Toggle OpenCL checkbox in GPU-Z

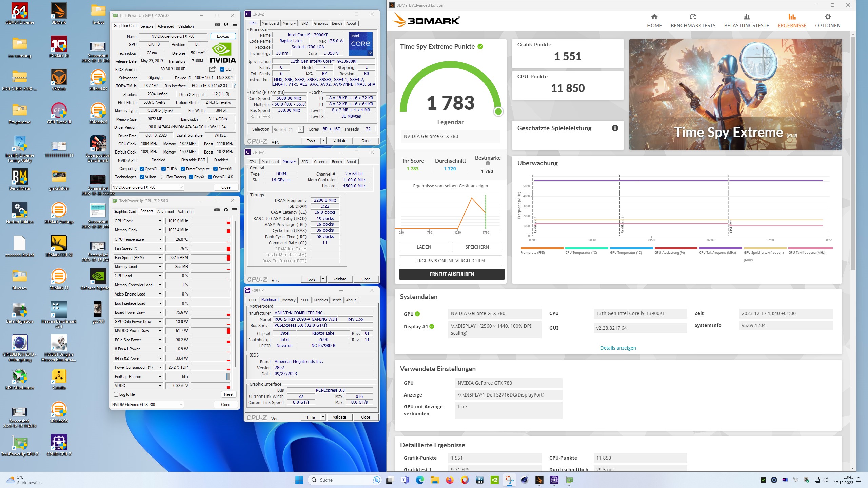tap(142, 169)
